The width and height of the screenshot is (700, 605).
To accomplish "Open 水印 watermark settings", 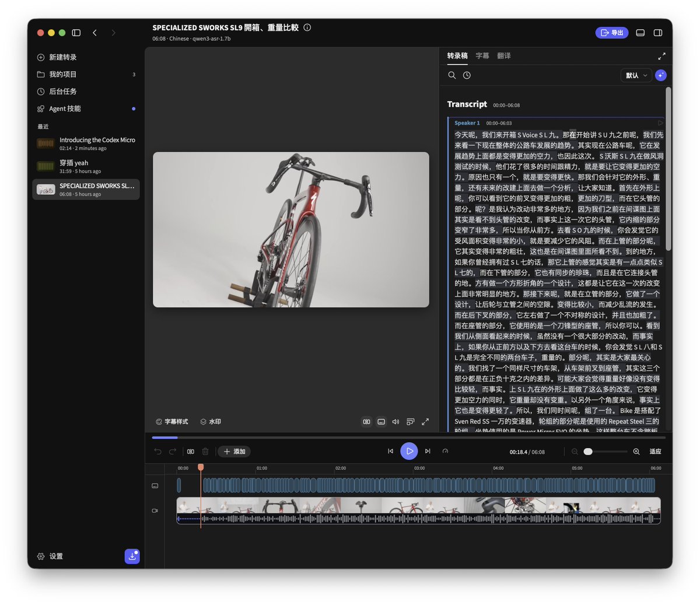I will click(211, 422).
